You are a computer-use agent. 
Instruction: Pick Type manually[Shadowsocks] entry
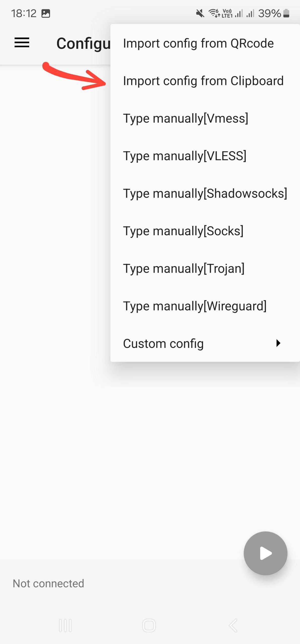coord(205,193)
